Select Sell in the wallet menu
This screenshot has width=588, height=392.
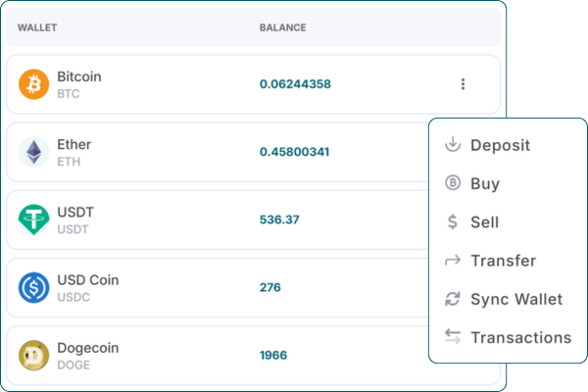point(484,222)
